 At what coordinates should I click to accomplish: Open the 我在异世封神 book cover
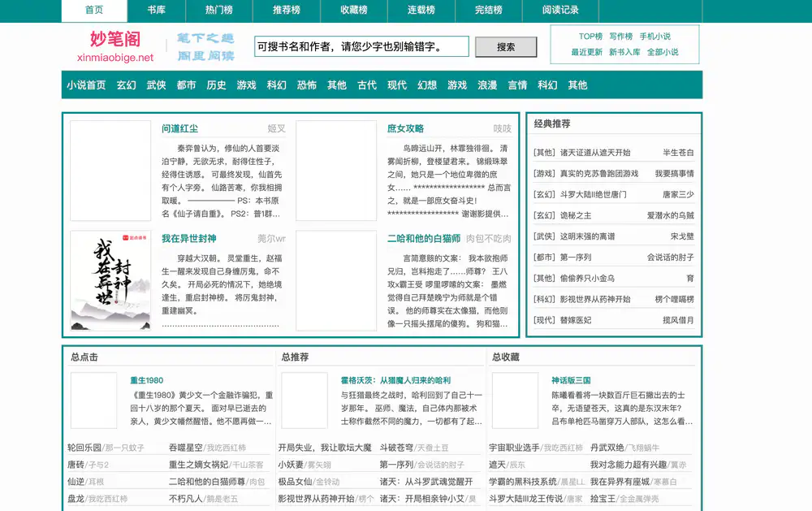click(x=110, y=280)
